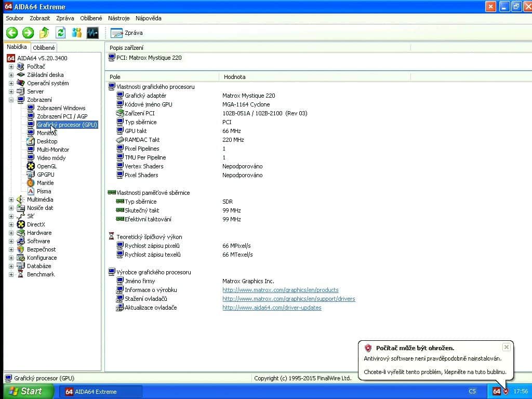Expand the Server tree node
Viewport: 532px width, 399px height.
click(x=11, y=91)
